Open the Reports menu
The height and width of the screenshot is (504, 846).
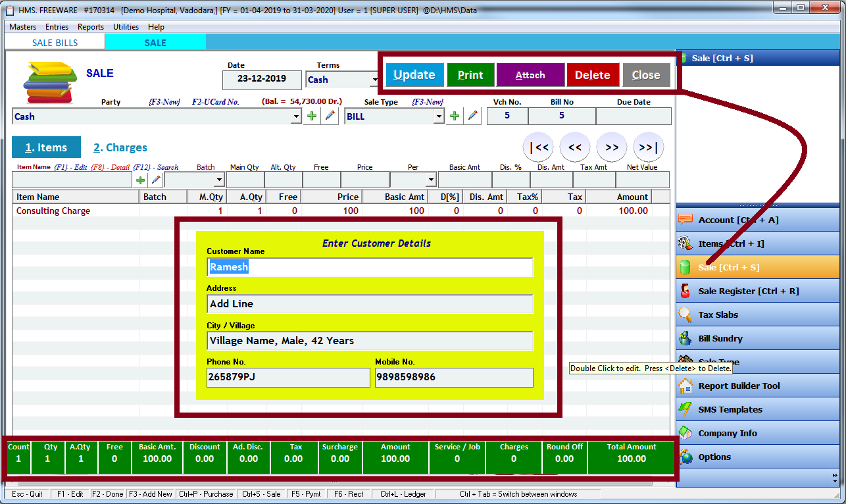tap(90, 27)
